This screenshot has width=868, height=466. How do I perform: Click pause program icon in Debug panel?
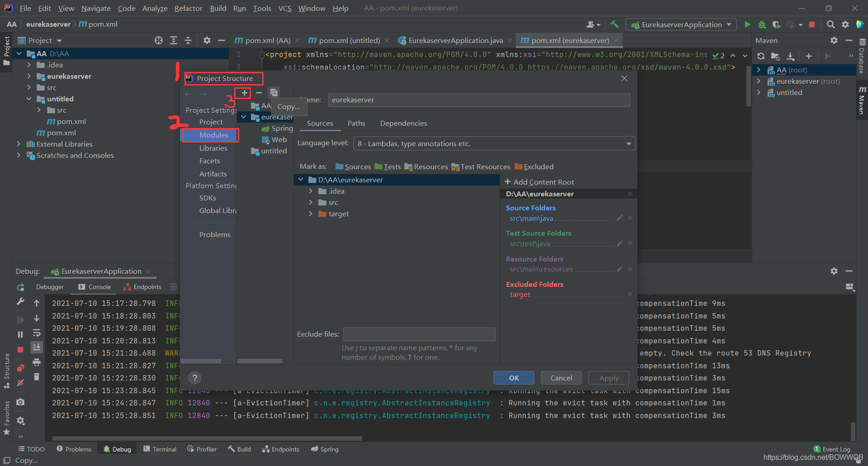(20, 334)
